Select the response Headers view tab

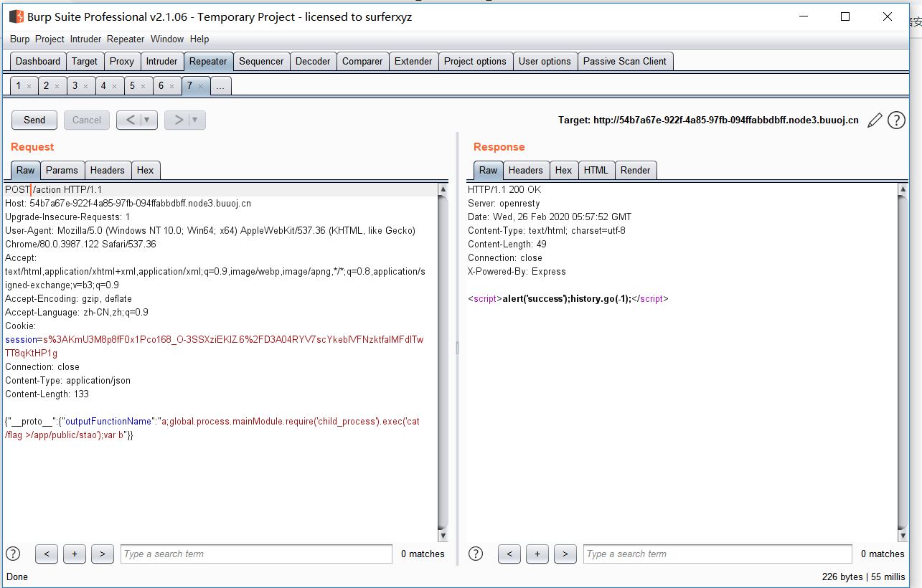click(526, 170)
